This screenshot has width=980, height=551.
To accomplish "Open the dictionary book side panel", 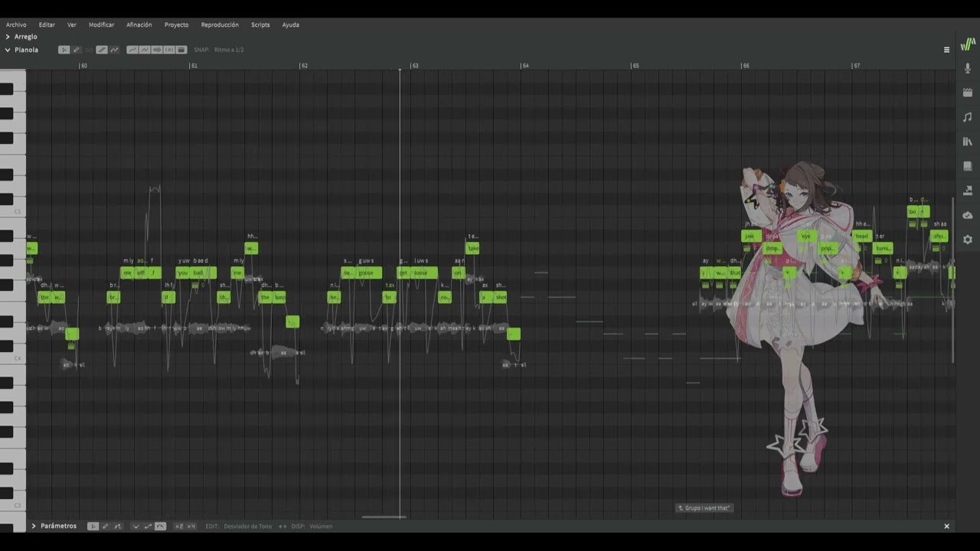I will tap(968, 166).
